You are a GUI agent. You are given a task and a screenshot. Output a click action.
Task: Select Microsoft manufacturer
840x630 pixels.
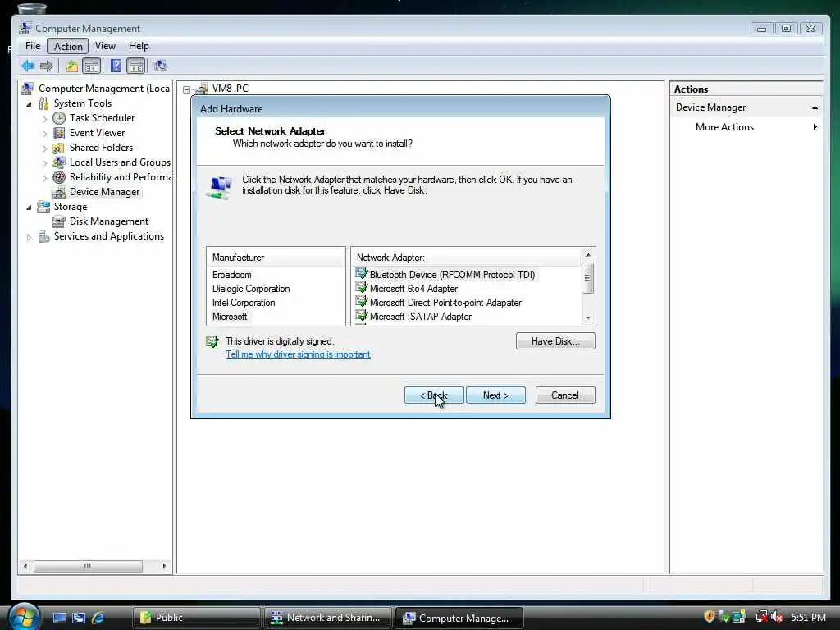pyautogui.click(x=230, y=317)
